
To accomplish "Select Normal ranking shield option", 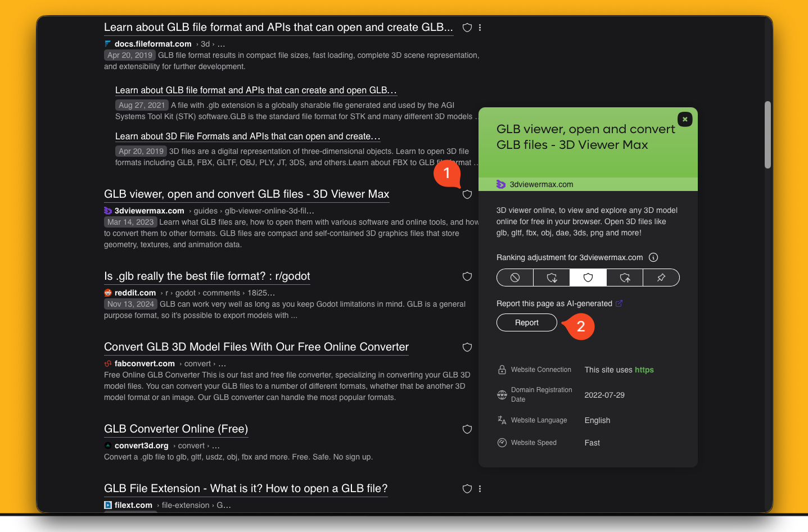I will tap(588, 278).
